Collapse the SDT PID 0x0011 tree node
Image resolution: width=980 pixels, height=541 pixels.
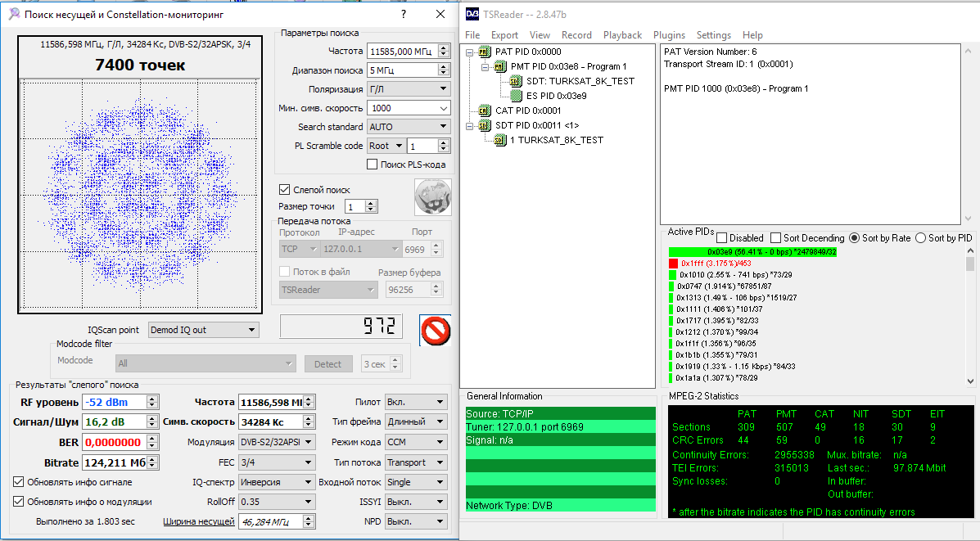click(x=469, y=125)
